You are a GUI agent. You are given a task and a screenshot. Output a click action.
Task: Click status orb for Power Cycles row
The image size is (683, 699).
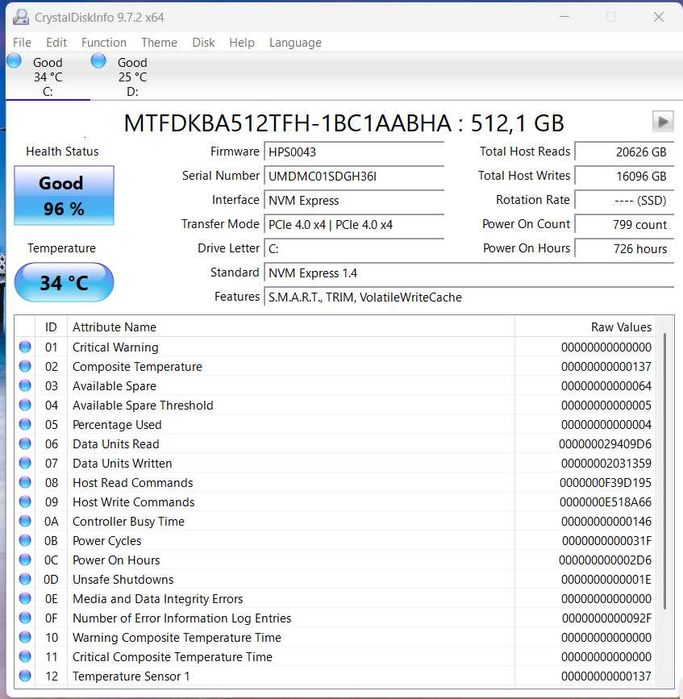[25, 541]
